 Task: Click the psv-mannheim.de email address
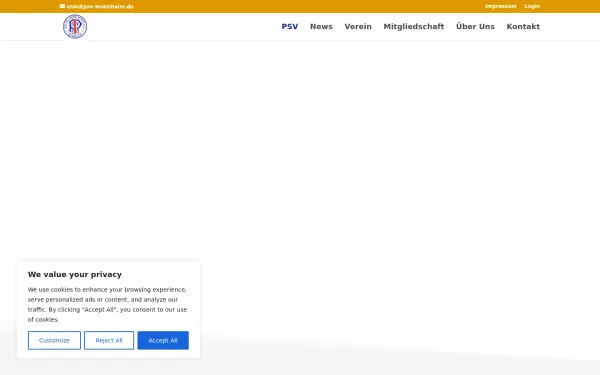100,7
